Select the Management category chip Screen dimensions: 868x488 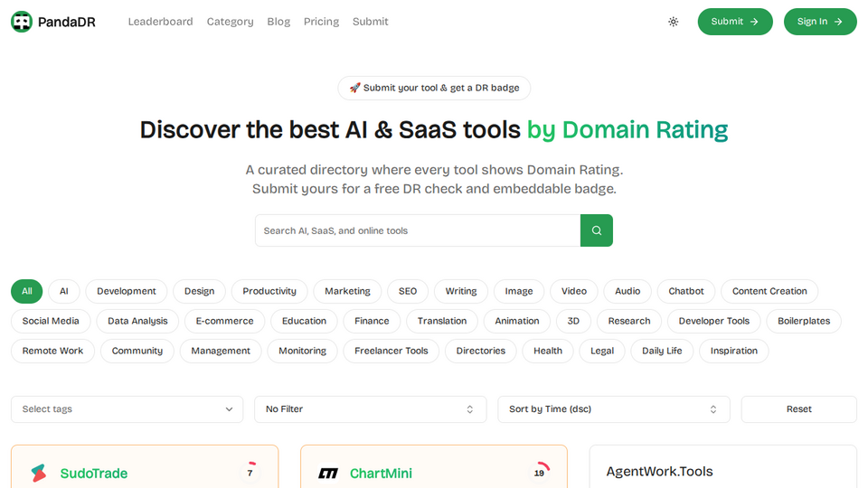221,351
